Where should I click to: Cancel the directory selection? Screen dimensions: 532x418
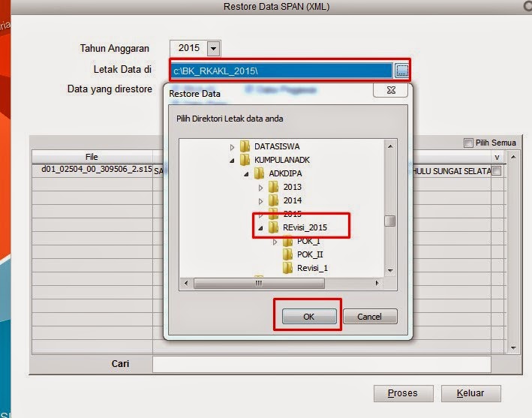click(x=369, y=317)
